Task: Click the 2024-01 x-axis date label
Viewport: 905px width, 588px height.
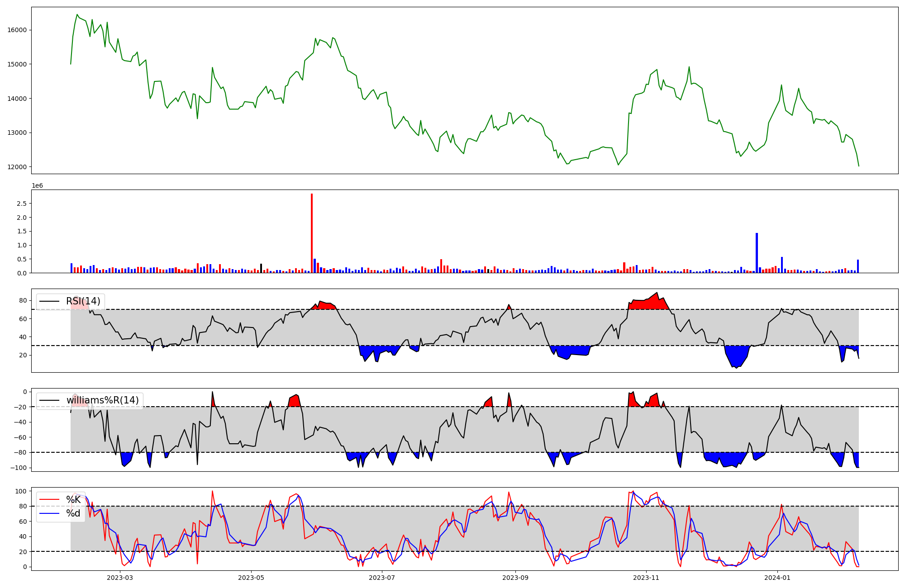Action: [777, 578]
